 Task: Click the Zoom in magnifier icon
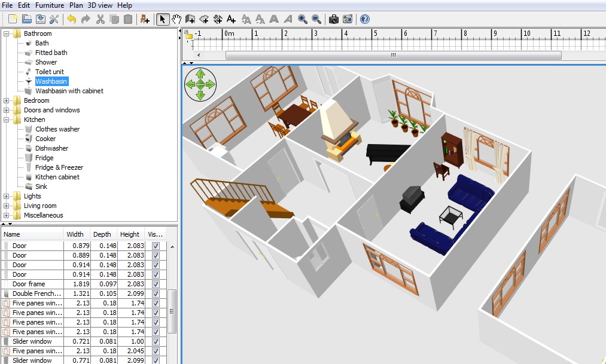click(303, 19)
